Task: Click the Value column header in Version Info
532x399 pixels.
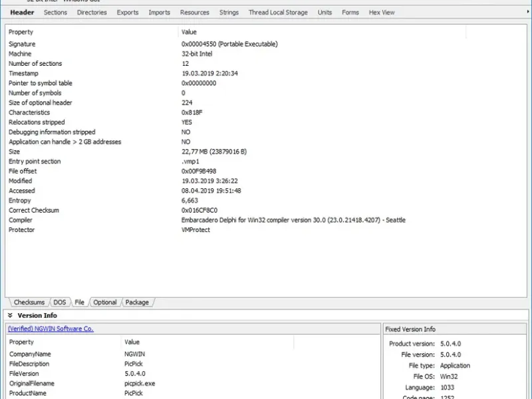Action: click(207, 342)
